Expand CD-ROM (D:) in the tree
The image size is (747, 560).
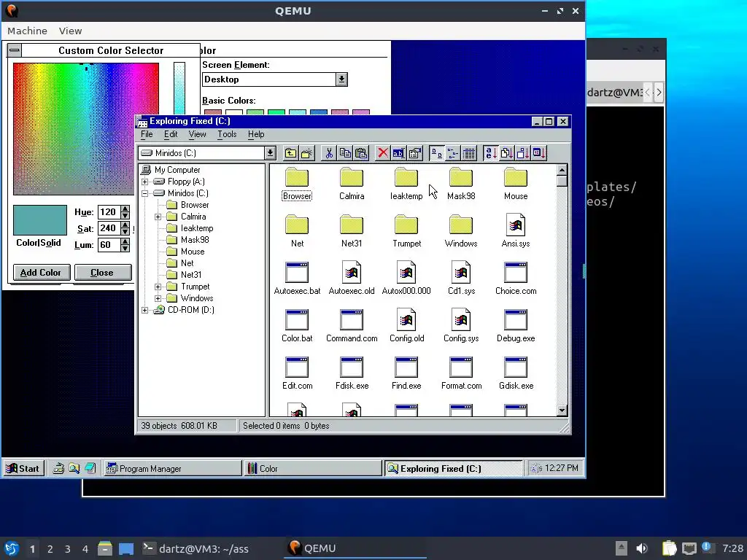(145, 310)
